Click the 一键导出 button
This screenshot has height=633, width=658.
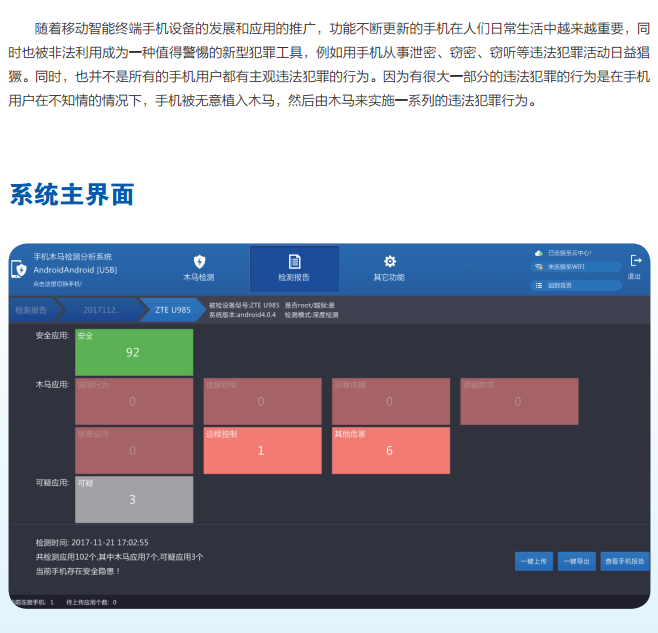click(x=577, y=561)
